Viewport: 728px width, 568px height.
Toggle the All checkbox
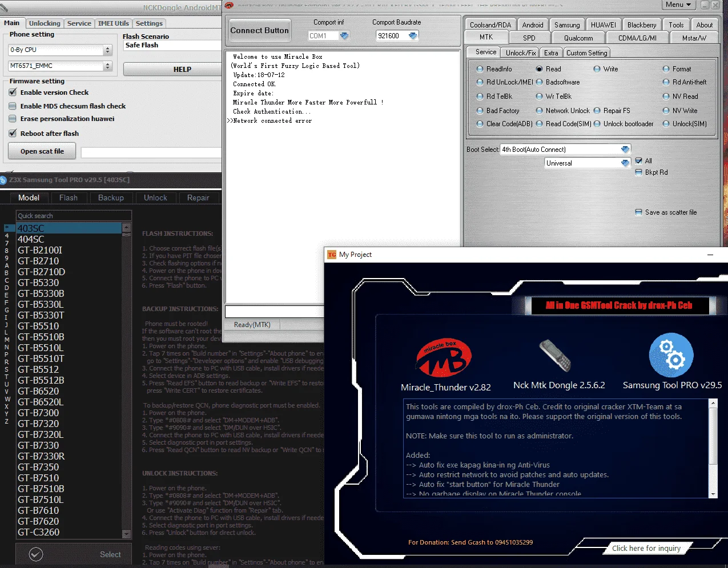coord(639,161)
